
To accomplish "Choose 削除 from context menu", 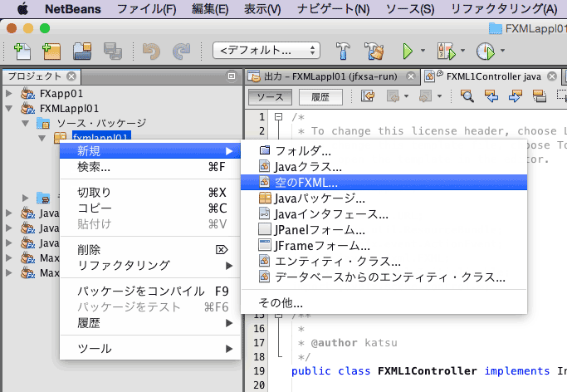I will tap(150, 250).
